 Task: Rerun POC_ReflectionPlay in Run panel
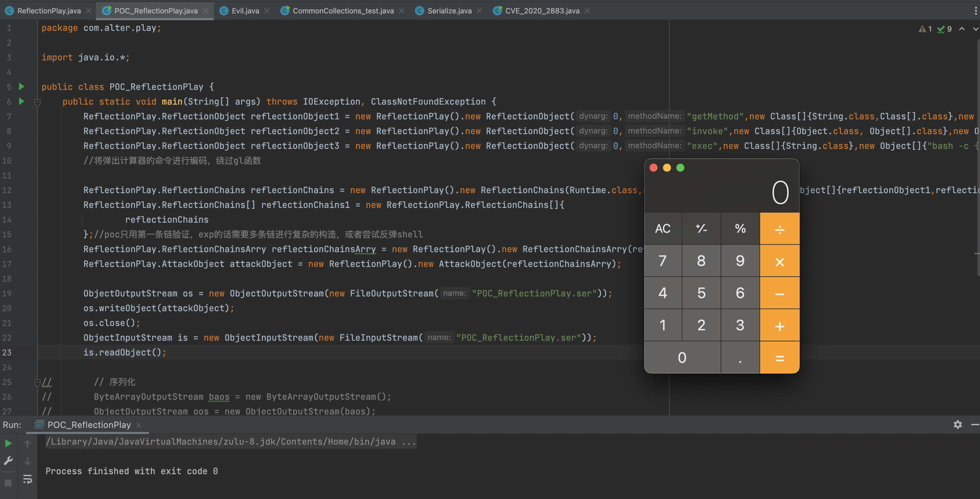pyautogui.click(x=8, y=444)
